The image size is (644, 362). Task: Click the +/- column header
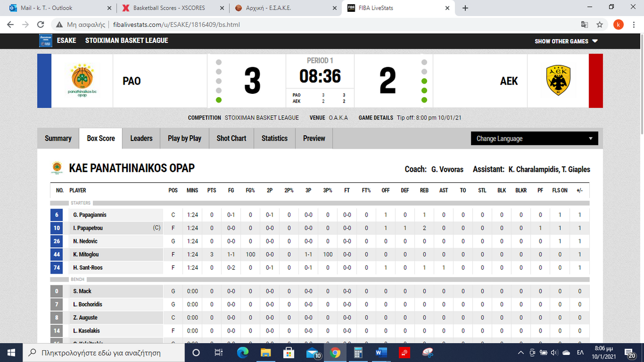[580, 190]
